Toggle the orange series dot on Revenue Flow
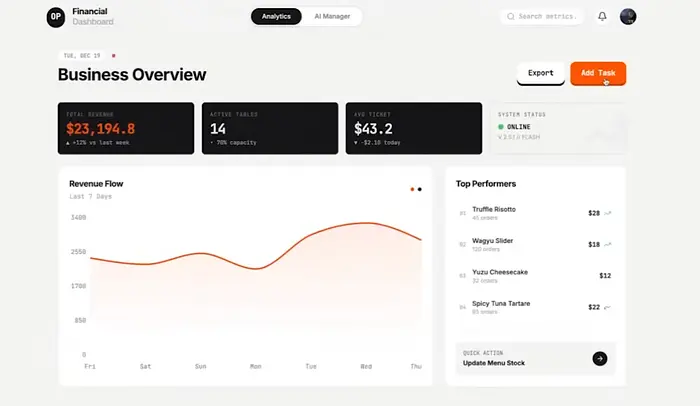 point(412,189)
